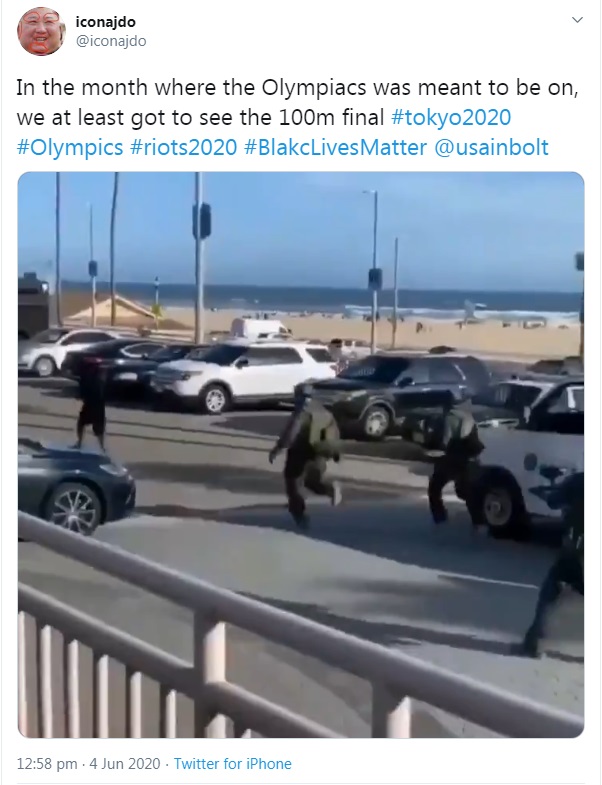Viewport: 602px width, 785px height.
Task: Open iconajdo's profile avatar
Action: pos(41,32)
